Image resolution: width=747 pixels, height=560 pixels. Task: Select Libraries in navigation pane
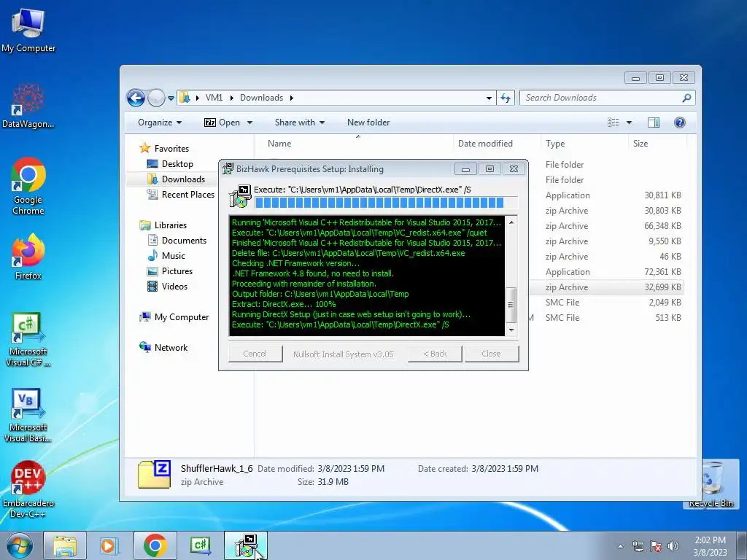[x=170, y=225]
